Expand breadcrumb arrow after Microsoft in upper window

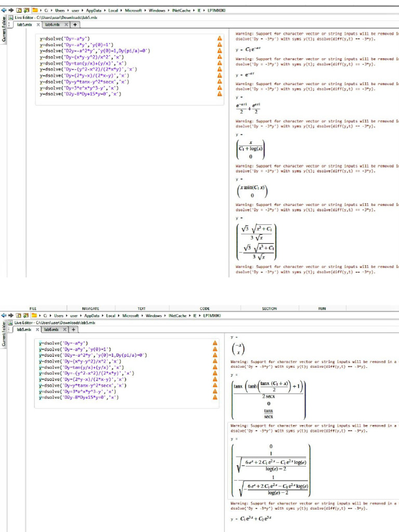145,10
